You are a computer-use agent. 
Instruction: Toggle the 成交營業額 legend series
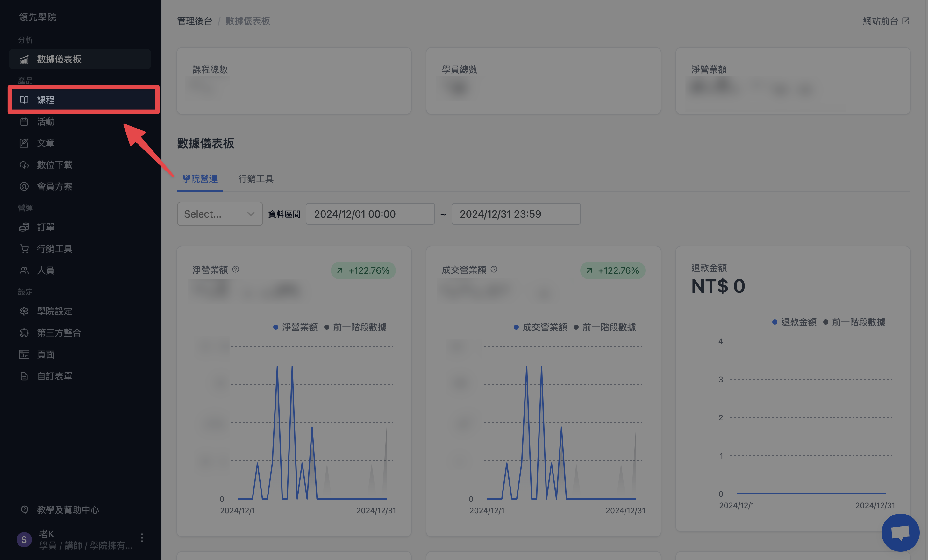(540, 327)
